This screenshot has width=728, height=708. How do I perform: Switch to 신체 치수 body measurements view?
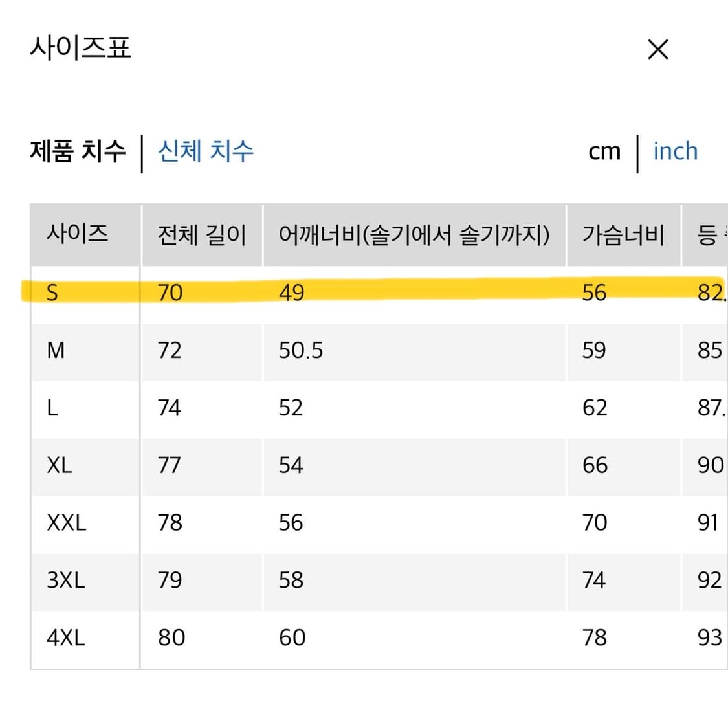click(204, 151)
